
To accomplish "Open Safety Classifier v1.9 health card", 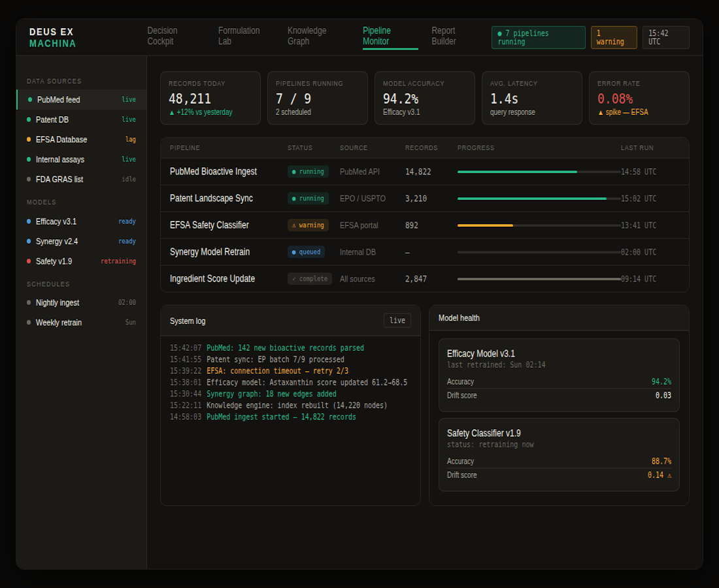I will (x=559, y=455).
